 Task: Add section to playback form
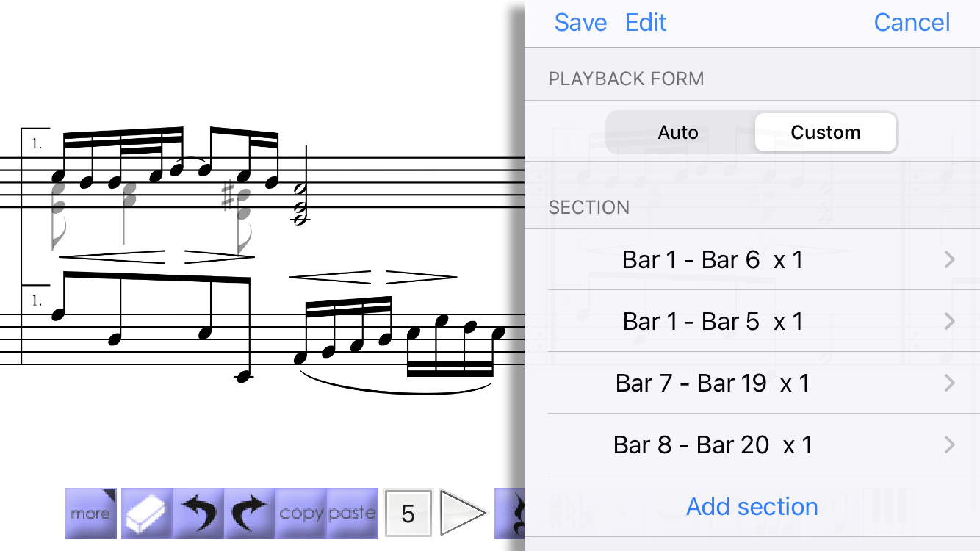752,506
